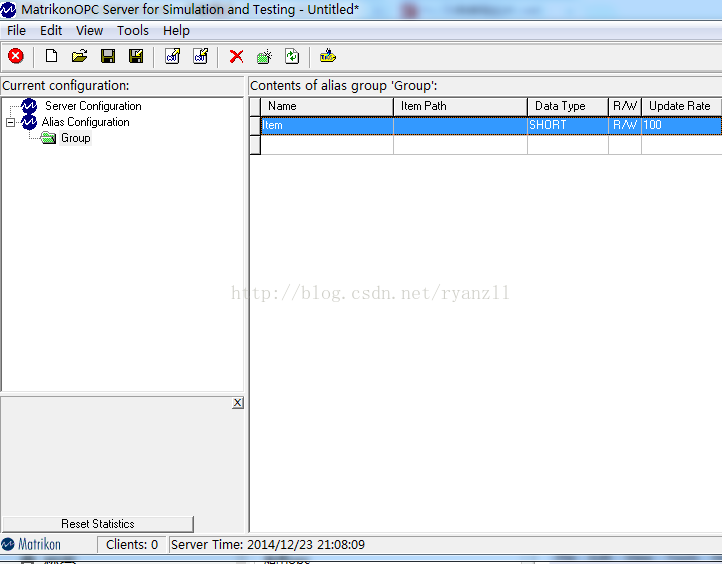The width and height of the screenshot is (722, 564).
Task: Save the current configuration
Action: (x=108, y=56)
